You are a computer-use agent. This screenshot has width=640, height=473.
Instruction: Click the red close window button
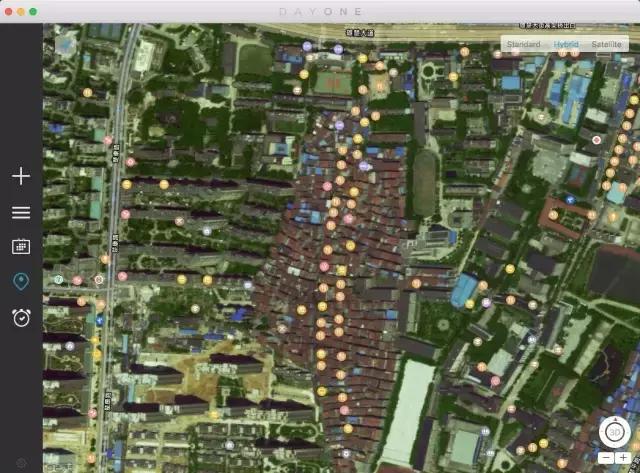(x=8, y=12)
